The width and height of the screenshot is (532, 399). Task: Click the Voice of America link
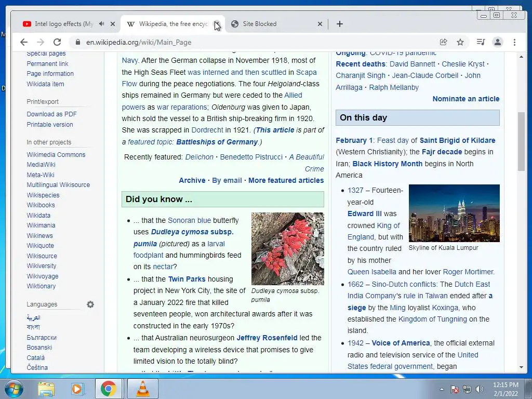[401, 343]
